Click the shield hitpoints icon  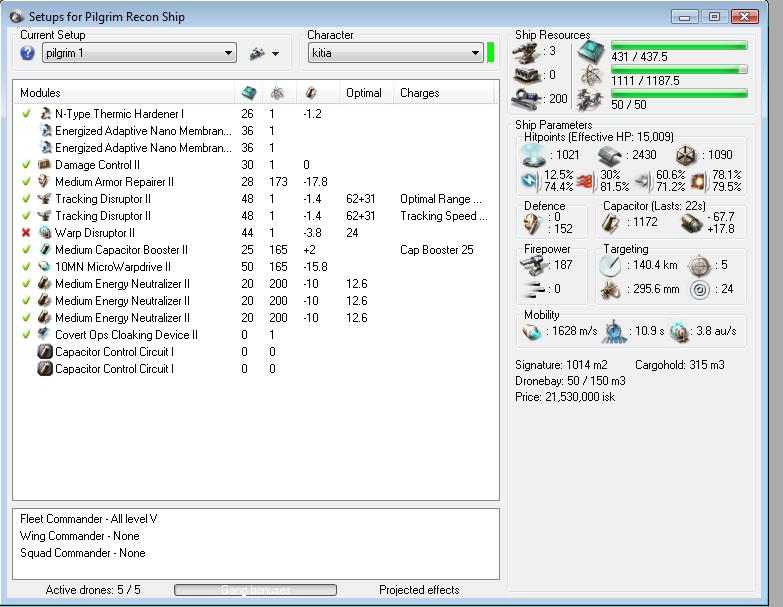click(533, 155)
